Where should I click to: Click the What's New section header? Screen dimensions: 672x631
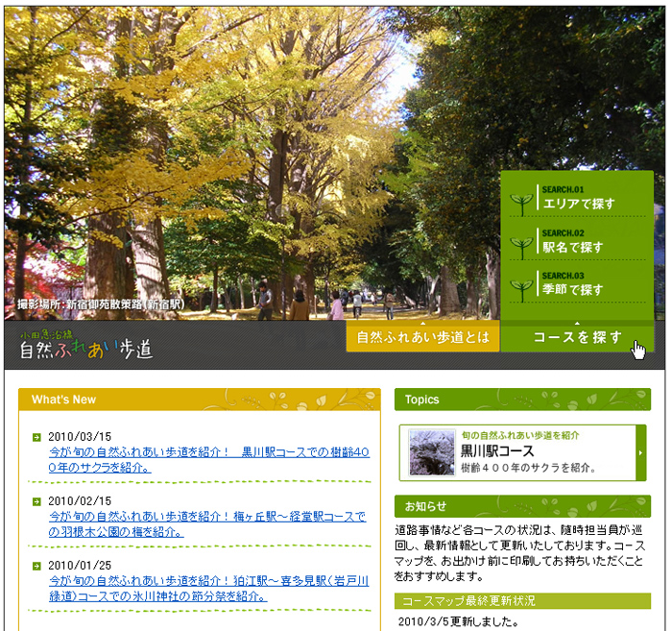[x=200, y=400]
